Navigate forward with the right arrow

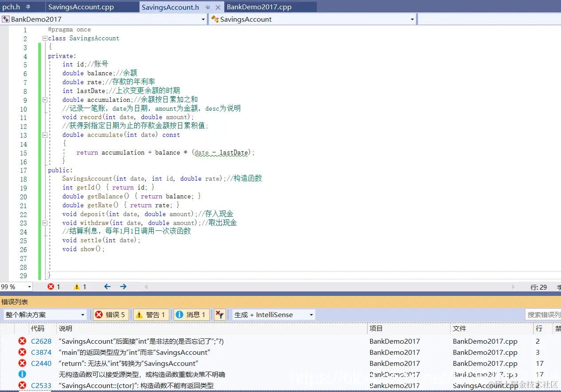[x=123, y=287]
